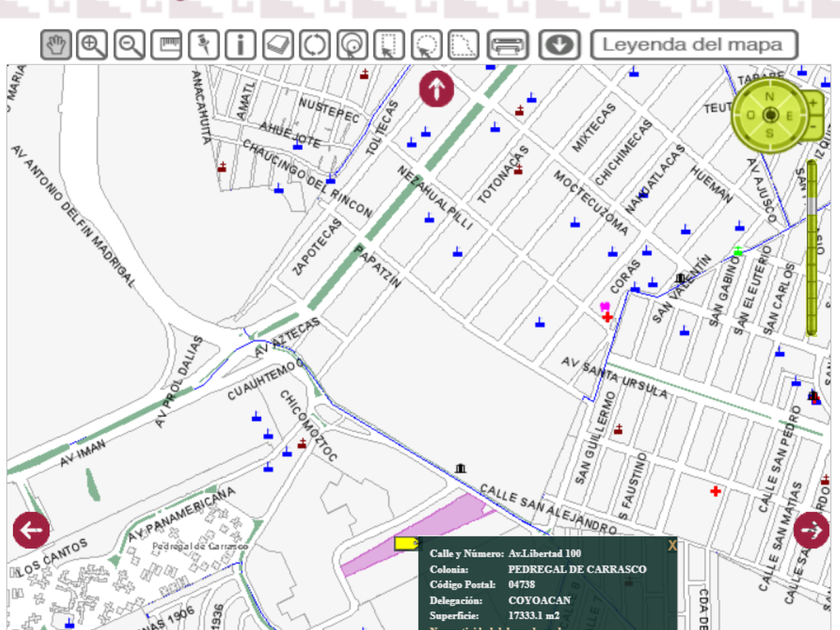Viewport: 840px width, 630px height.
Task: Open the download arrow dropdown button
Action: 559,45
